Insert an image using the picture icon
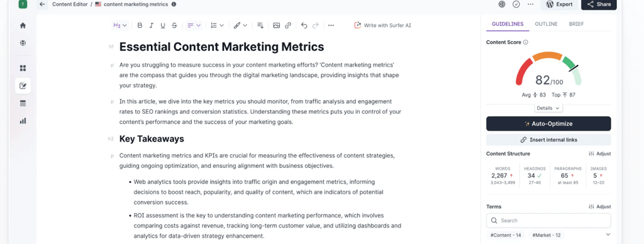Image resolution: width=644 pixels, height=244 pixels. 277,25
